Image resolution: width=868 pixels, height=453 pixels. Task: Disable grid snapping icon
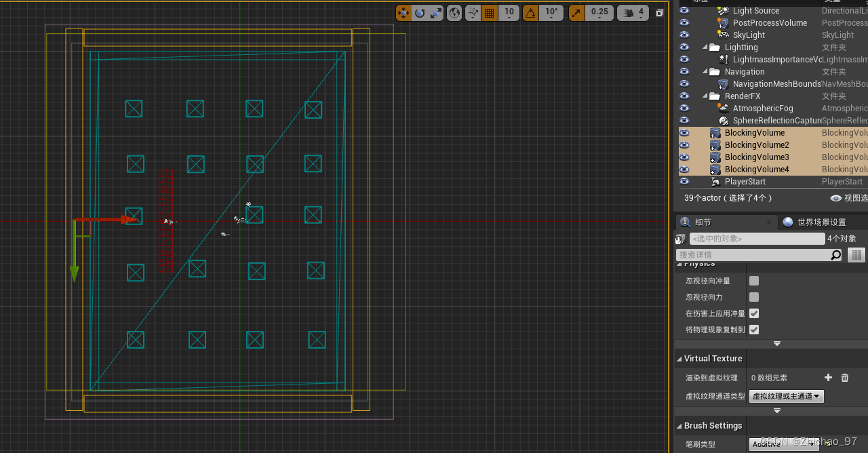489,12
